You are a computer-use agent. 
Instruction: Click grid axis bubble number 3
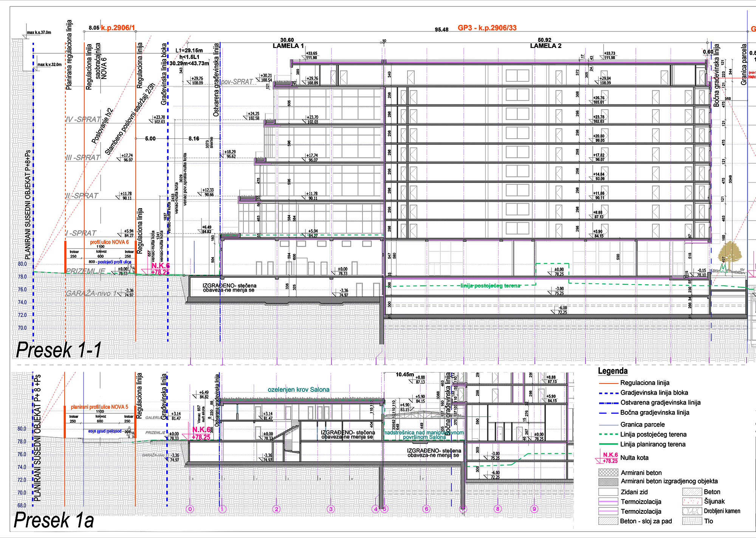point(331,509)
